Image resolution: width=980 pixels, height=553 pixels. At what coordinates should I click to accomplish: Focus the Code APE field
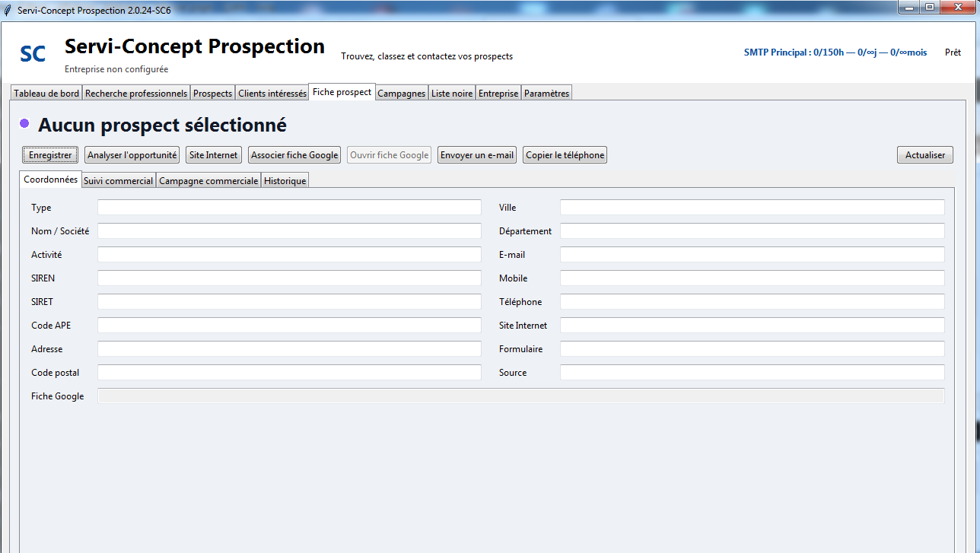point(289,326)
